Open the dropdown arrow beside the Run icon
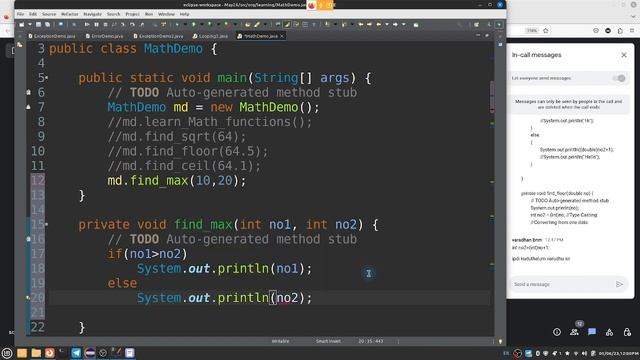 [201, 24]
